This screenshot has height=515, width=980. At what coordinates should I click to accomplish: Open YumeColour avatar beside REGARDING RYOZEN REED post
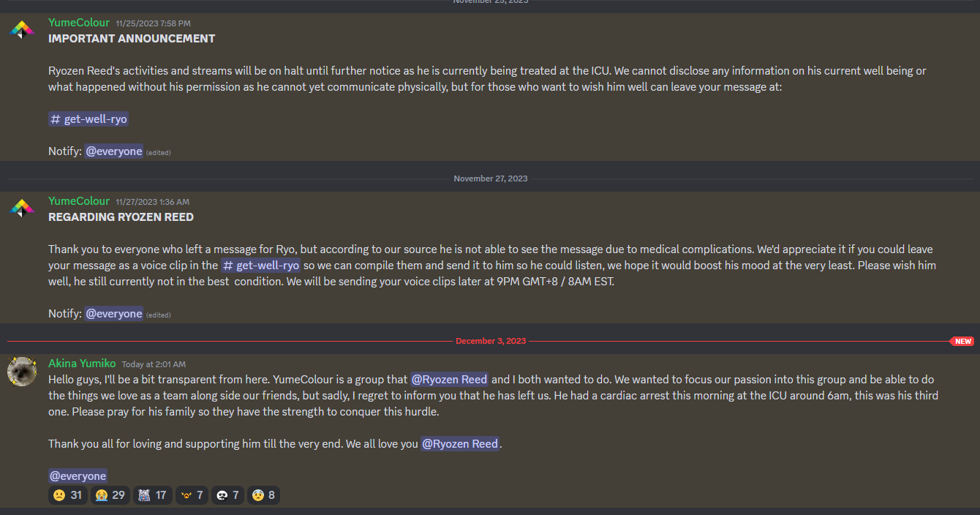click(22, 208)
